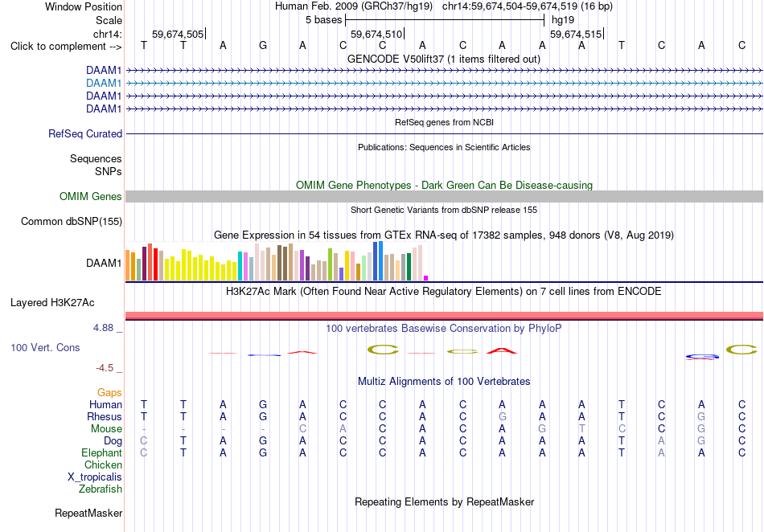764x532 pixels.
Task: Click the Gaps label in Multiz track
Action: 109,392
